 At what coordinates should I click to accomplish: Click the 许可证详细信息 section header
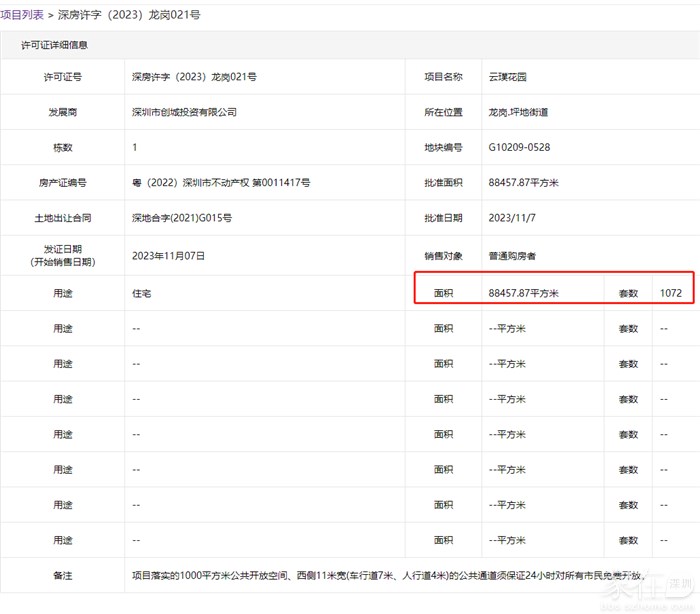56,46
